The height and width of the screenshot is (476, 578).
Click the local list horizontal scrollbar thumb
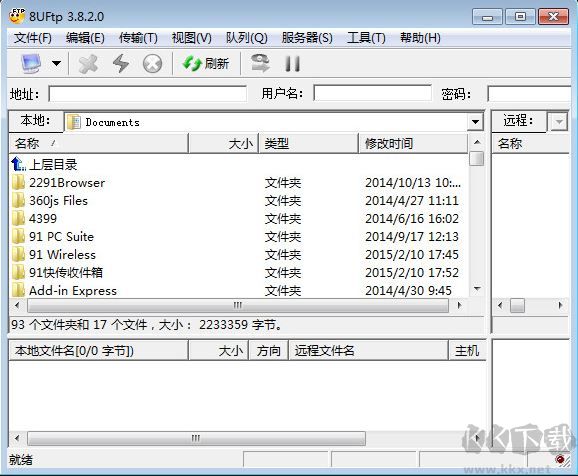pyautogui.click(x=238, y=306)
